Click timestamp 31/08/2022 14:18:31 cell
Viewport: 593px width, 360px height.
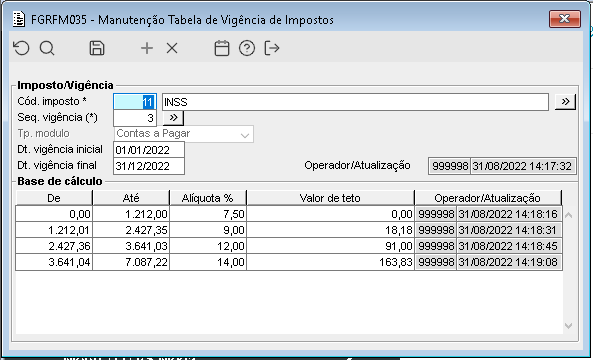(x=509, y=230)
